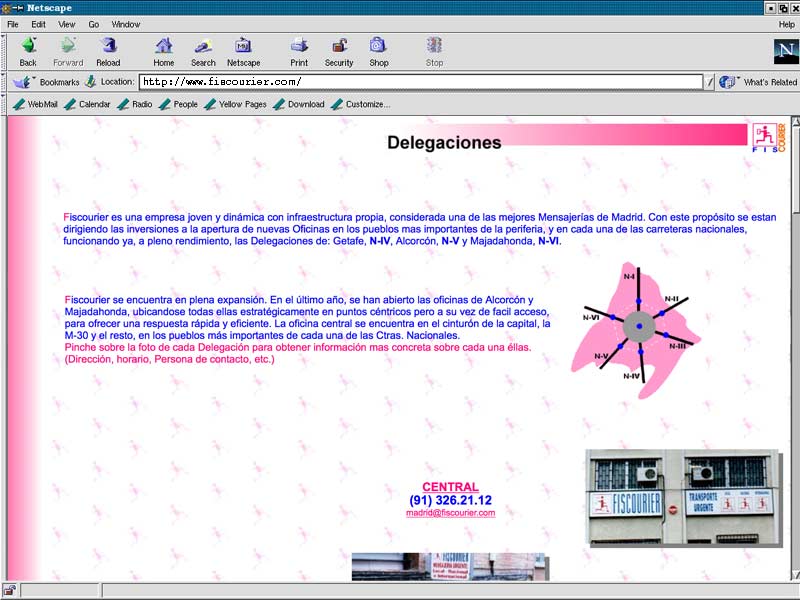Click the vertical scrollbar up arrow
800x600 pixels.
(795, 121)
